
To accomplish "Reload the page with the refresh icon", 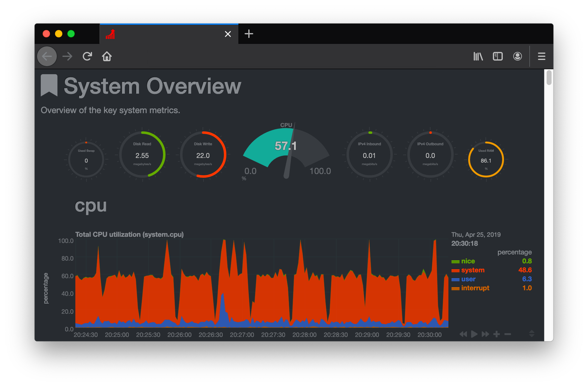I will 87,56.
